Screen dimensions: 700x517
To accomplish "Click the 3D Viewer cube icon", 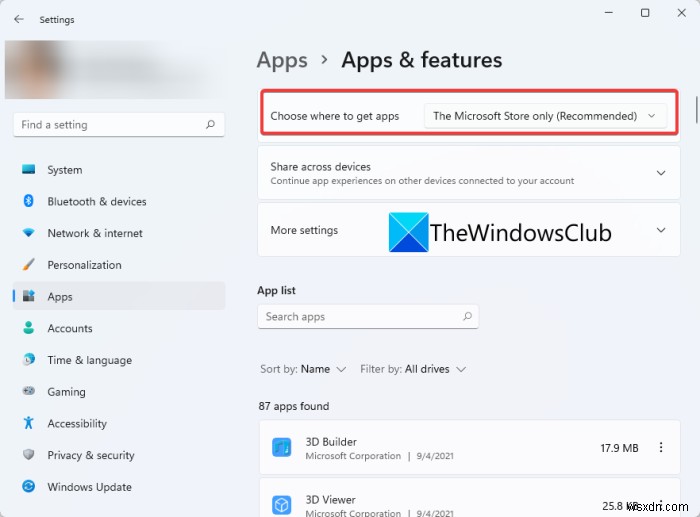I will [x=282, y=505].
